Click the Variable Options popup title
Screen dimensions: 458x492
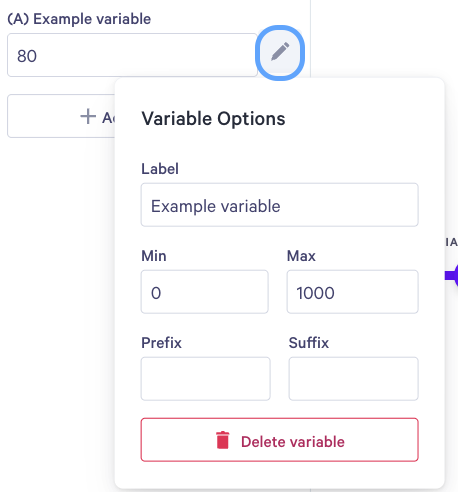click(x=213, y=119)
